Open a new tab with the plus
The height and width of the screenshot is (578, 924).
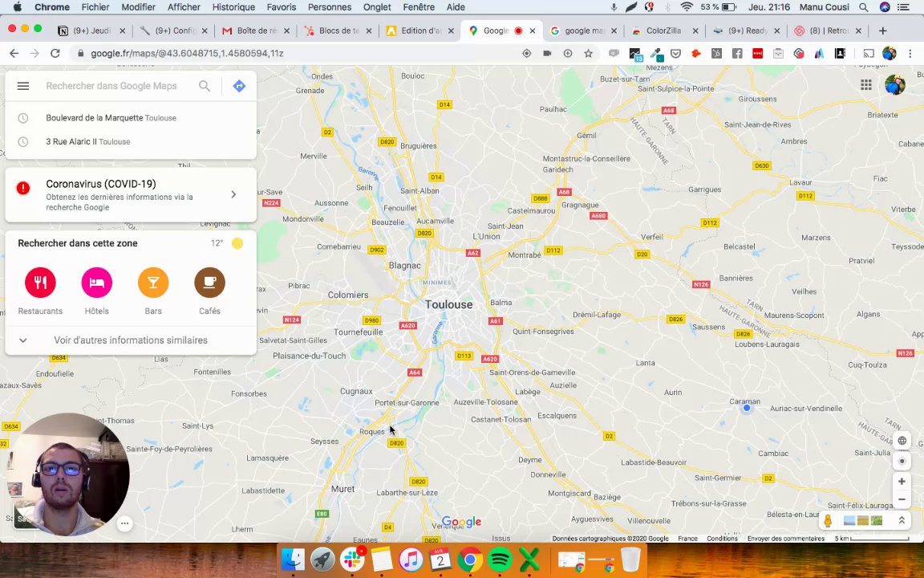[x=883, y=31]
